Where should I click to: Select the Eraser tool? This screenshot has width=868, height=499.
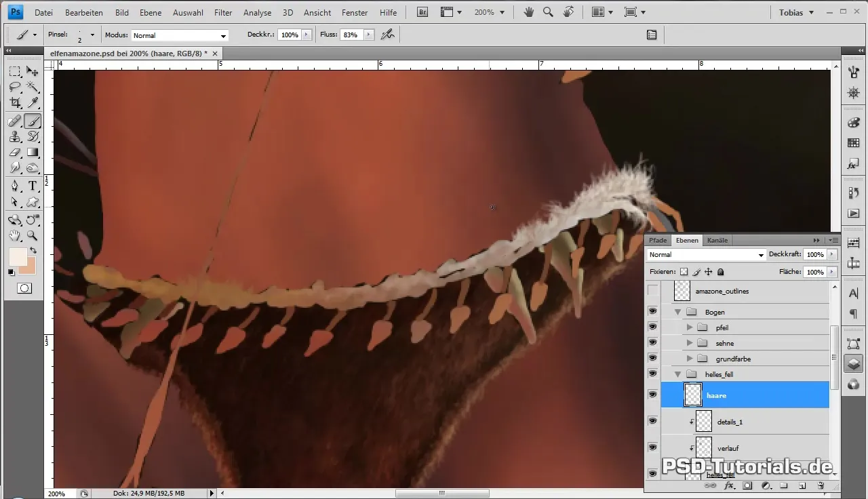tap(15, 153)
